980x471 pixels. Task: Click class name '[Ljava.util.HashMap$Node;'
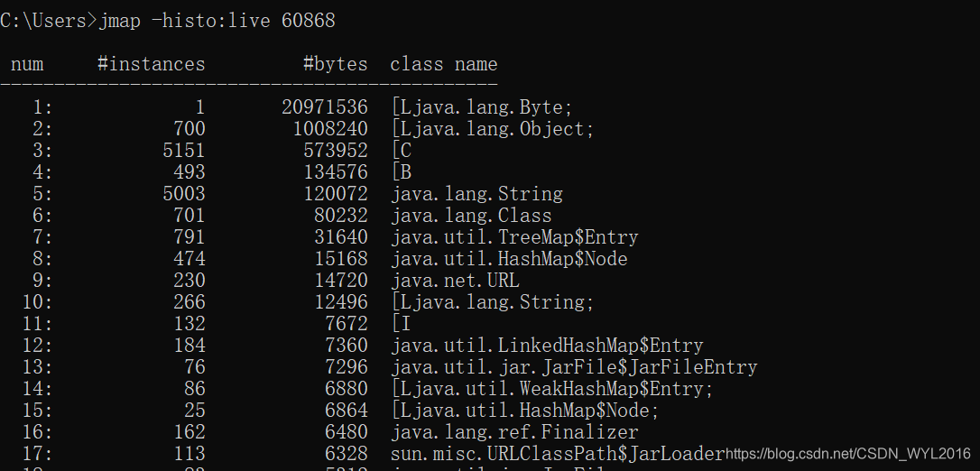(x=525, y=411)
